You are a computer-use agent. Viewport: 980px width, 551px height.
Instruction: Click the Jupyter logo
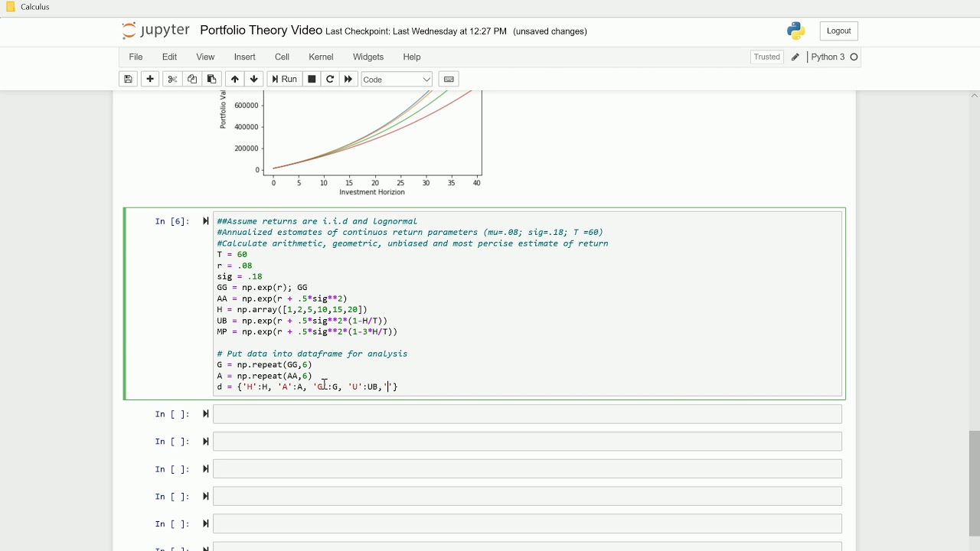155,31
